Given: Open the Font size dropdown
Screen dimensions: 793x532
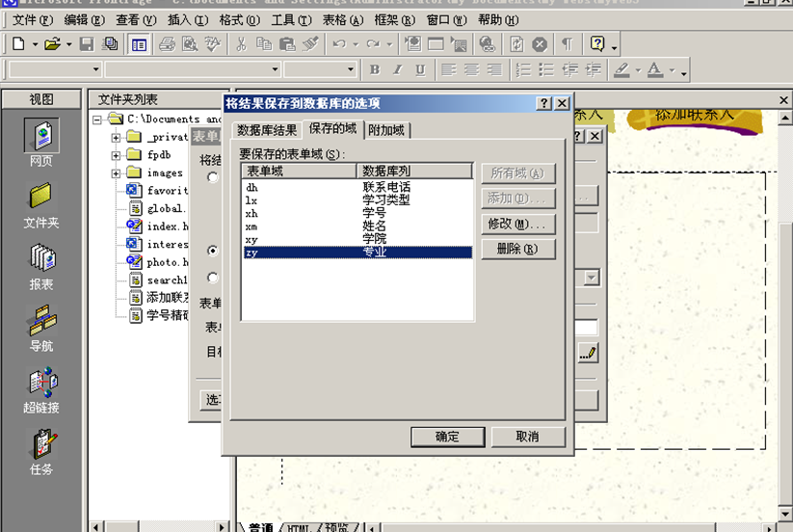Looking at the screenshot, I should (351, 69).
